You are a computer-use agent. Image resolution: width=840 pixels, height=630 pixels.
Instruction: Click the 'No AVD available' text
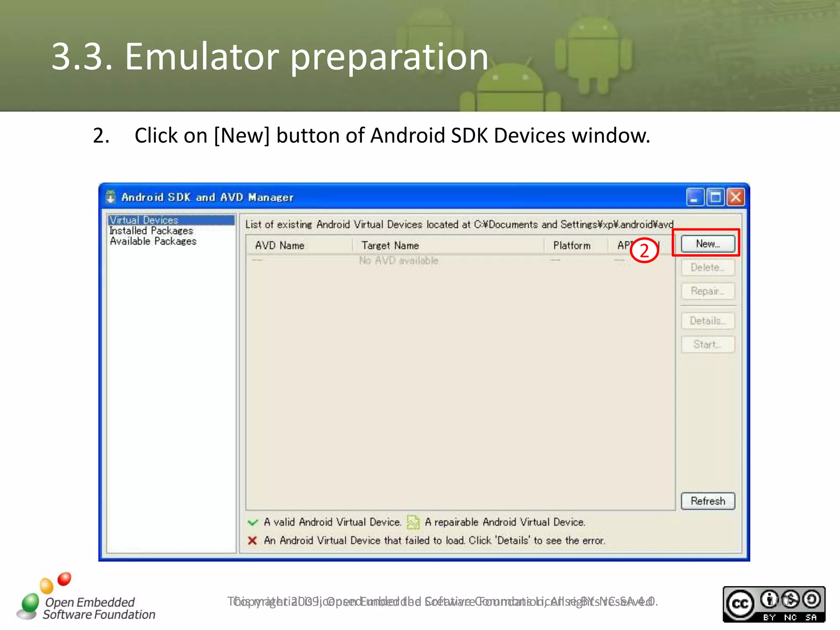[399, 260]
